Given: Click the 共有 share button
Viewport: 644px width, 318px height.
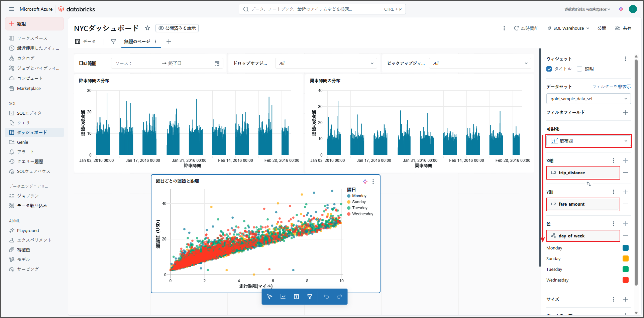Looking at the screenshot, I should click(623, 28).
